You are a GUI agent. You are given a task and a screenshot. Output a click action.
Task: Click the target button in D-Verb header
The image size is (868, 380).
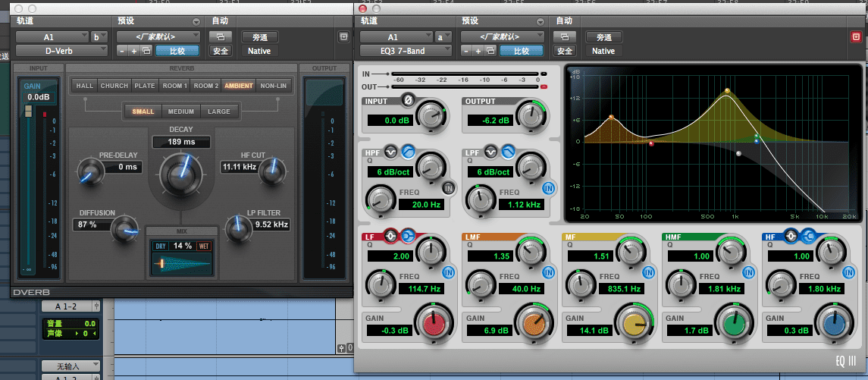[343, 37]
